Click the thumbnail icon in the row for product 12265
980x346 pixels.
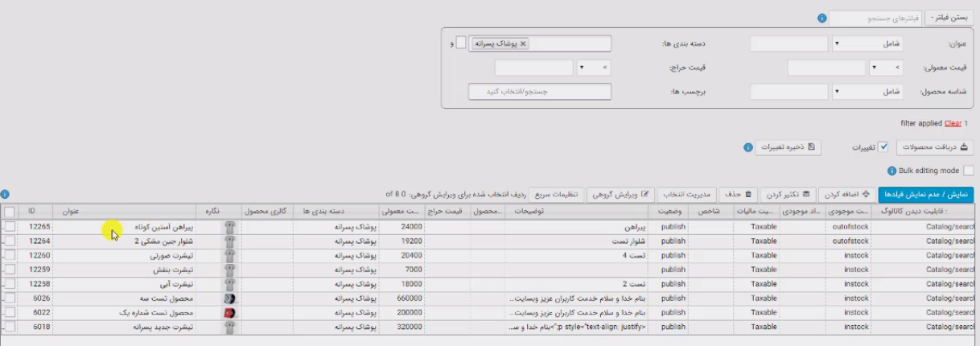point(230,228)
